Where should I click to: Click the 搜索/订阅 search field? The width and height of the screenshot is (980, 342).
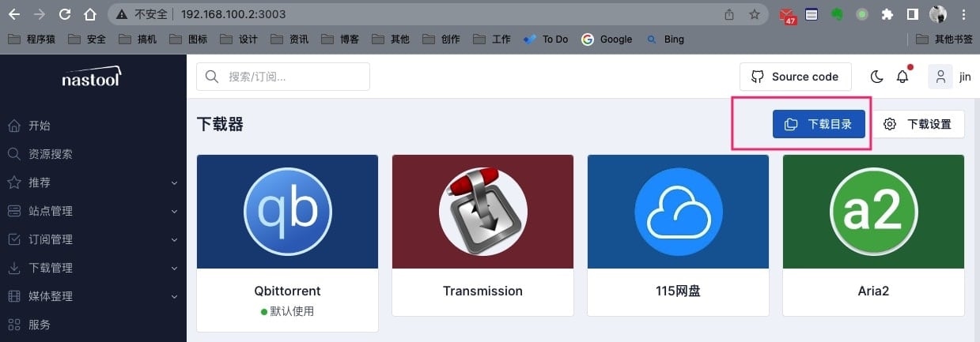click(283, 77)
